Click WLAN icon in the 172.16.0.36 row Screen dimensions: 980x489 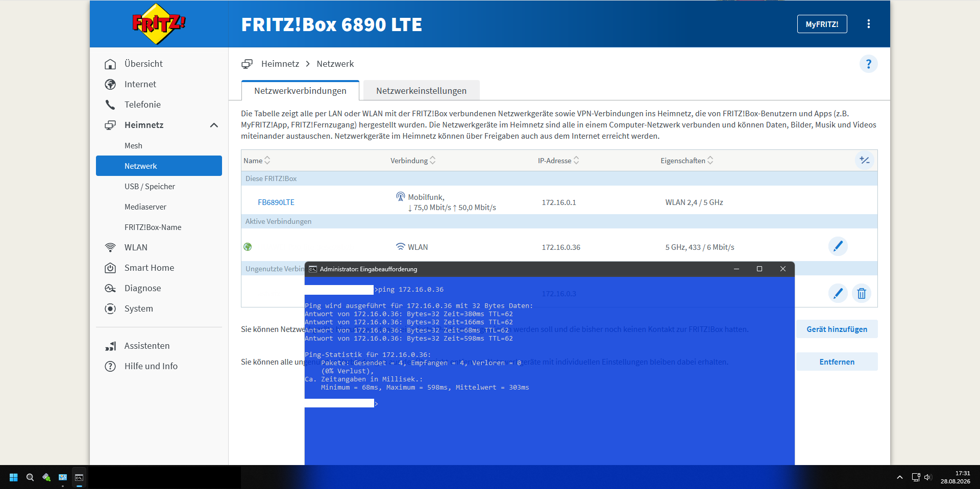pyautogui.click(x=401, y=247)
